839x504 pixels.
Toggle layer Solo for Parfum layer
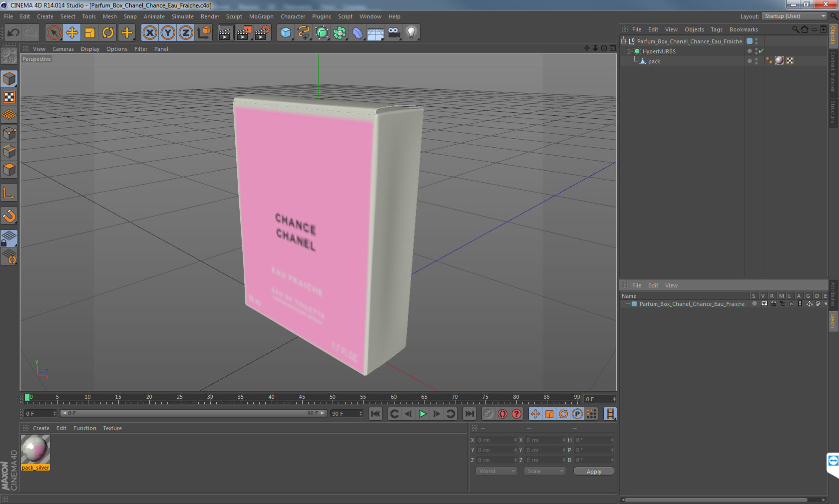pyautogui.click(x=755, y=303)
